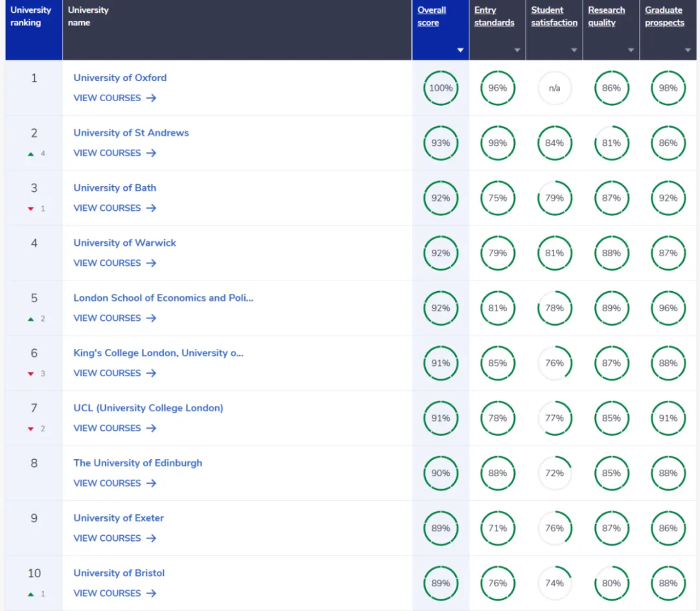The image size is (700, 611).
Task: Sort by Overall score dropdown arrow
Action: [x=460, y=50]
